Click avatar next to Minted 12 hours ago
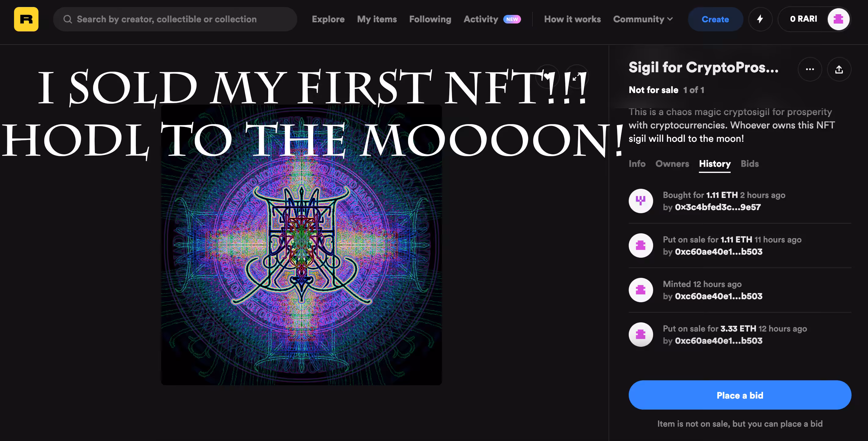The image size is (868, 441). tap(641, 290)
